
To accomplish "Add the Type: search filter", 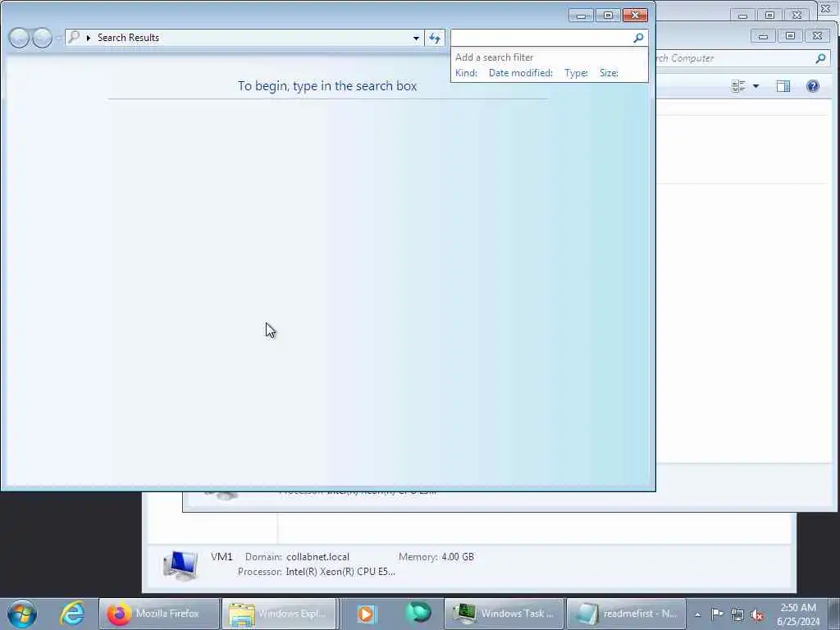I will [x=576, y=73].
